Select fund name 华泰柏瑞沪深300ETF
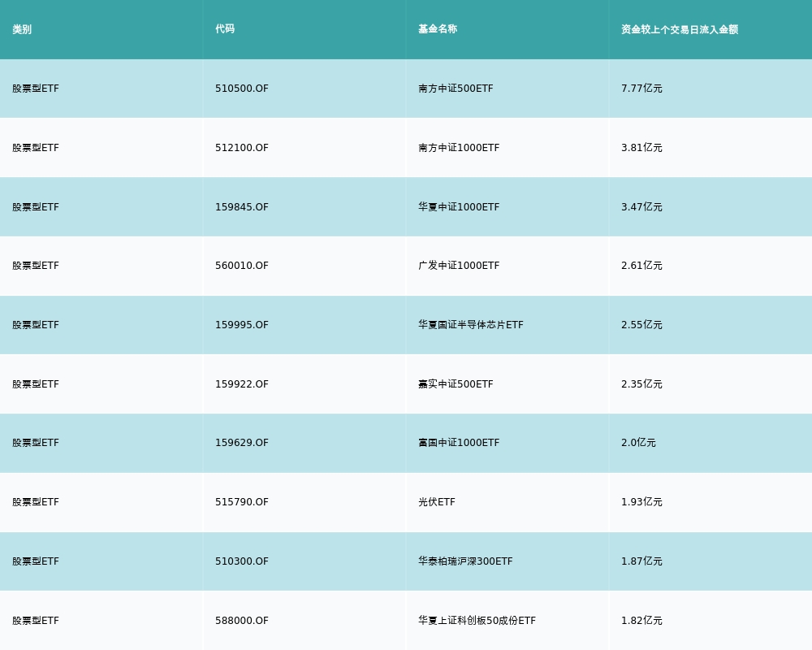Viewport: 812px width, 650px height. (465, 561)
